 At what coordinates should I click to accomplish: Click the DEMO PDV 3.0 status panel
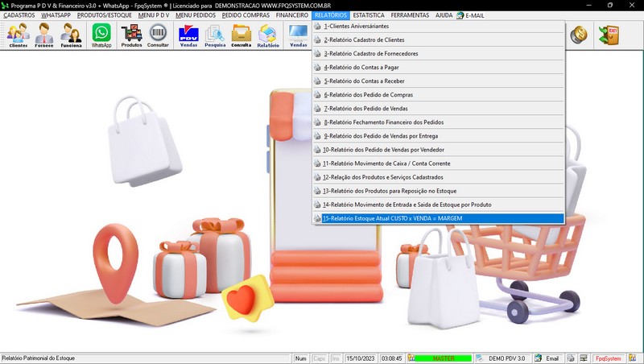point(502,358)
